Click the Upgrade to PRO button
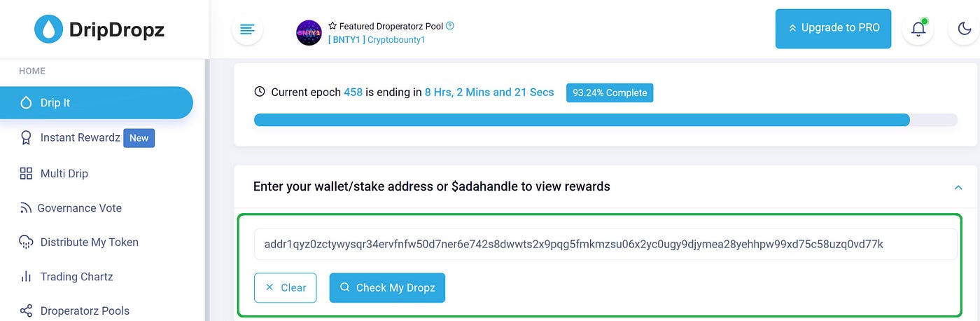The width and height of the screenshot is (980, 321). (x=833, y=28)
